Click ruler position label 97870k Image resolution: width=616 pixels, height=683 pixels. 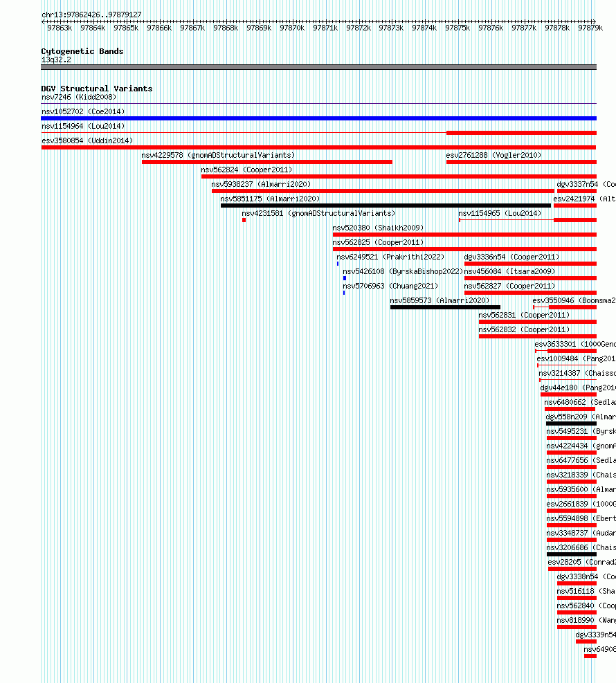[x=292, y=28]
